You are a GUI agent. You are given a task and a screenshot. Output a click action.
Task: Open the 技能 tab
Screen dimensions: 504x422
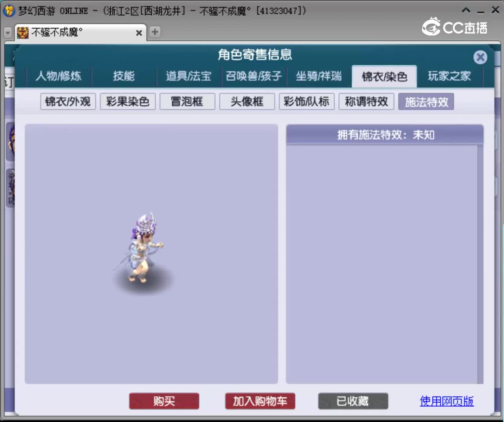124,76
